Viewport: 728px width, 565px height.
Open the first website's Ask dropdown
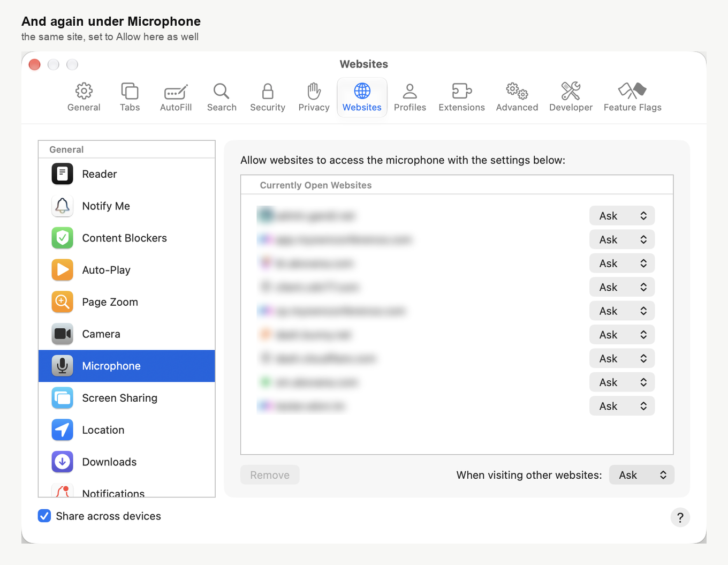pos(622,216)
